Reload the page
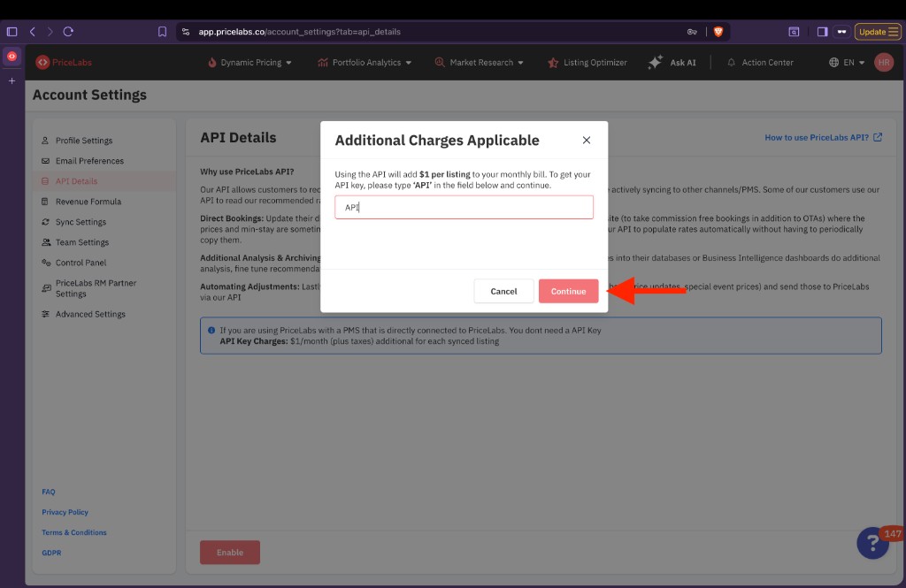This screenshot has width=906, height=588. [68, 32]
